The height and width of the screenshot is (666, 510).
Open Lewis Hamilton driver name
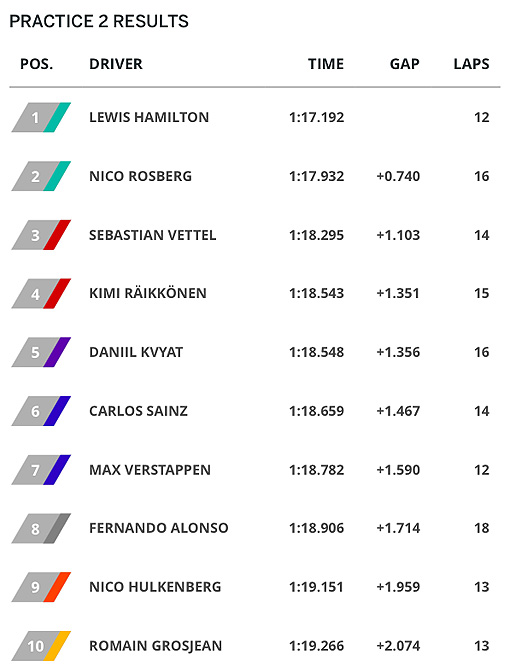[x=149, y=117]
